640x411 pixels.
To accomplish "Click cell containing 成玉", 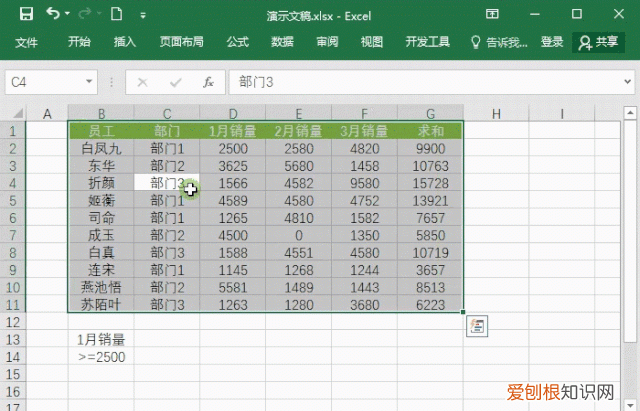I will [x=101, y=235].
